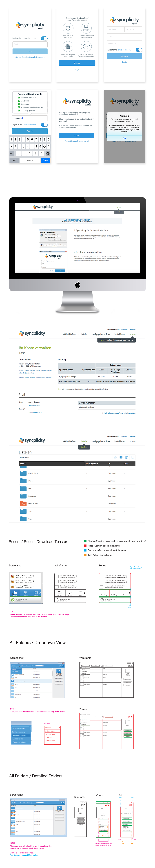Click the new folder icon on the Dateien page

click(121, 458)
